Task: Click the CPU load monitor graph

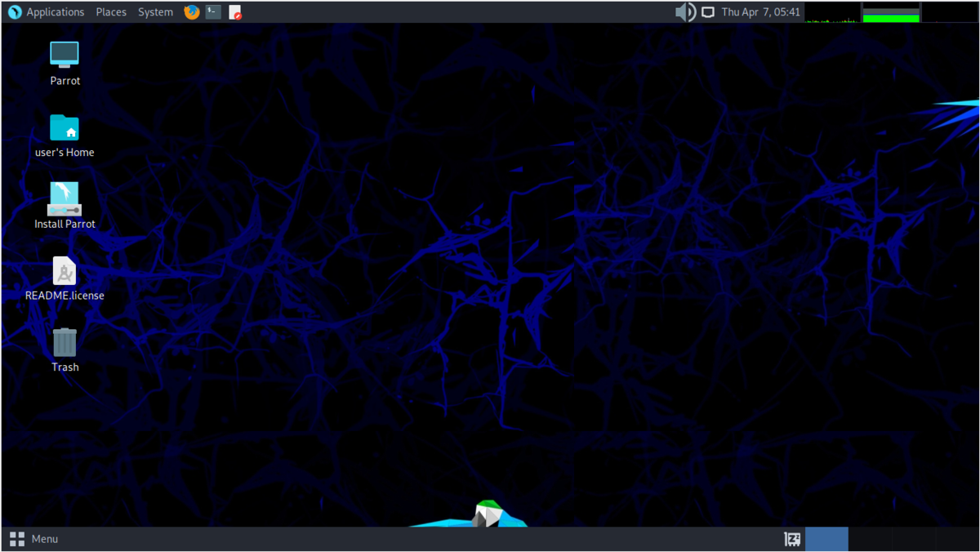Action: (x=832, y=12)
